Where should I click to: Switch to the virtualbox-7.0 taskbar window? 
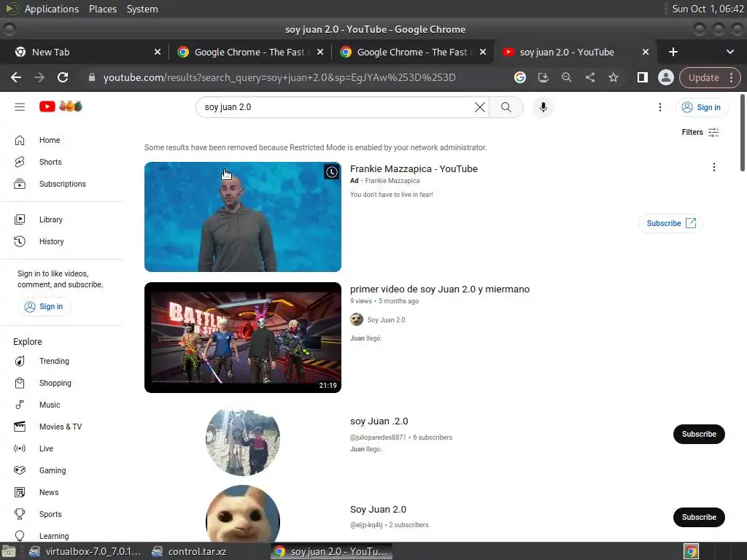85,551
